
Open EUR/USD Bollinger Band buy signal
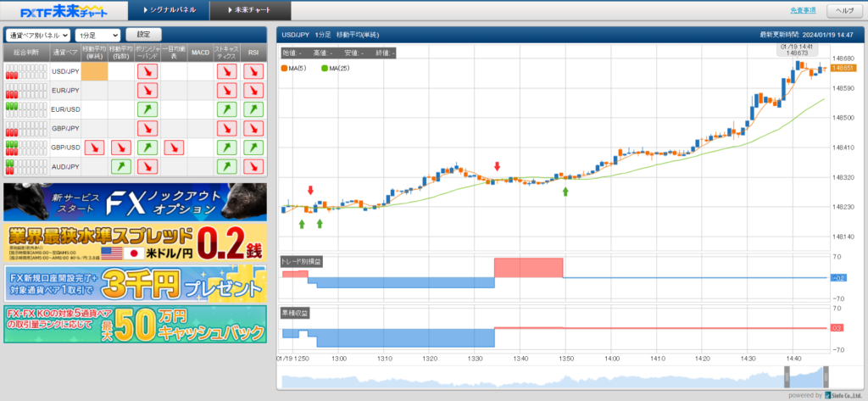click(147, 109)
